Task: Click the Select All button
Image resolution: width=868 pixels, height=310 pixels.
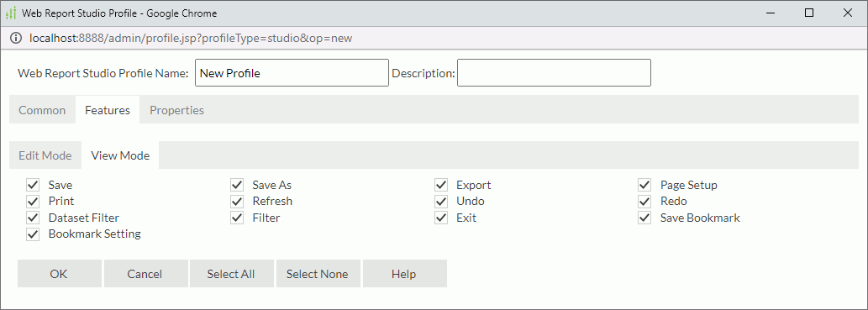Action: point(231,274)
